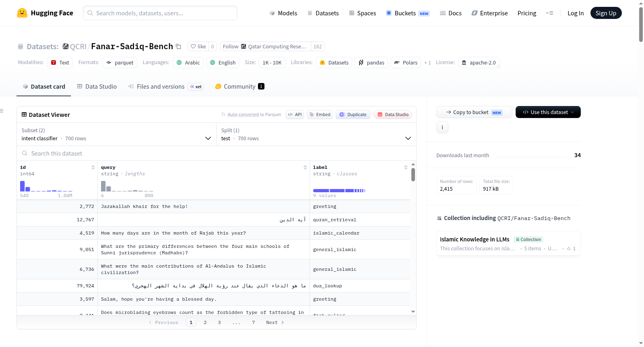This screenshot has width=644, height=347.
Task: Click the sort icon on label column
Action: (x=406, y=167)
